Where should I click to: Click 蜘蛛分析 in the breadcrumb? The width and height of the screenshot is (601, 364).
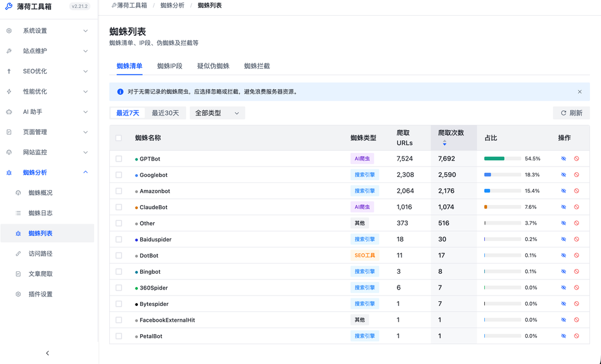point(173,5)
